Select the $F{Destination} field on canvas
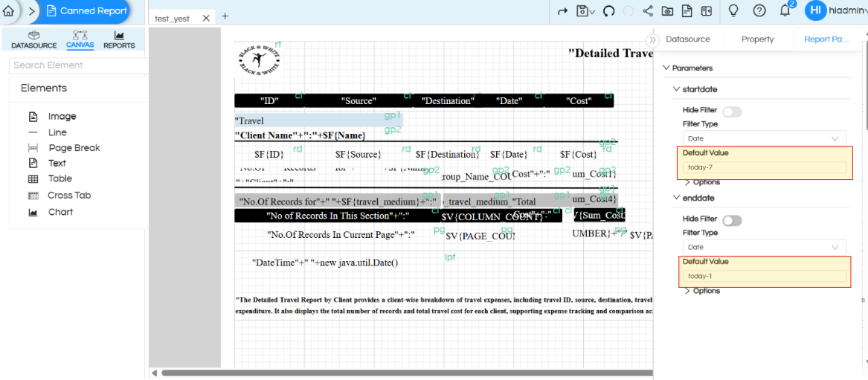The height and width of the screenshot is (380, 868). tap(449, 155)
